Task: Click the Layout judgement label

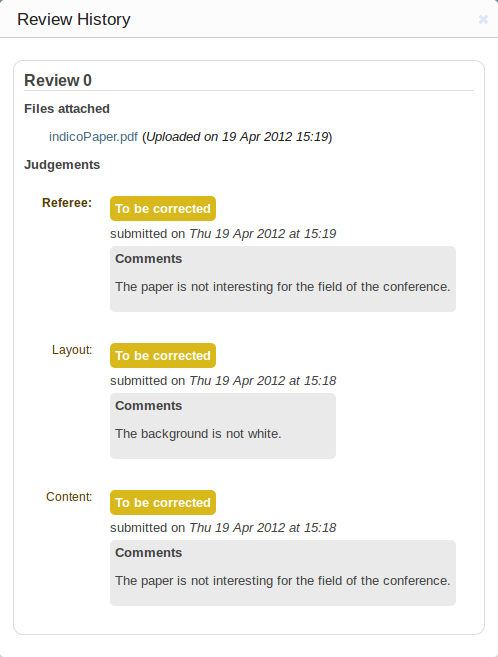Action: tap(72, 350)
